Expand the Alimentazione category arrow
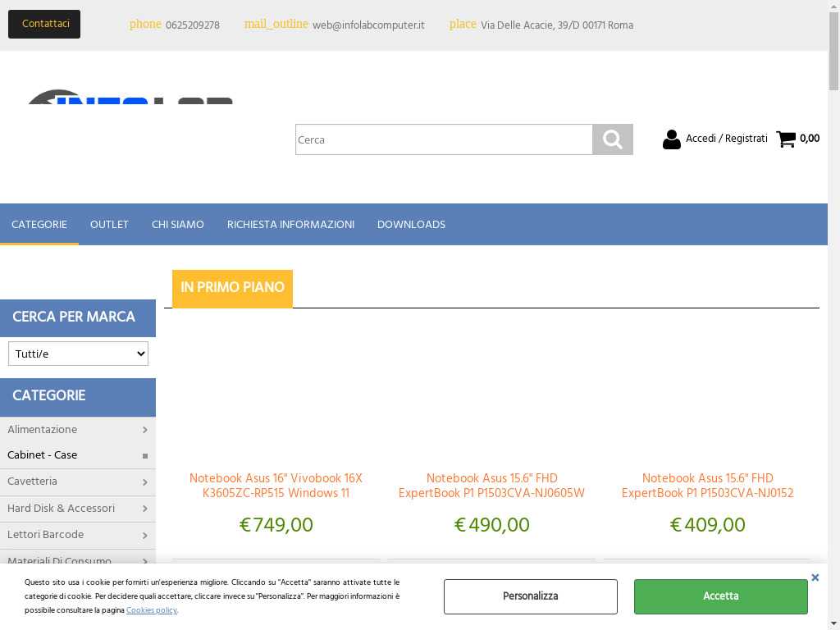Image resolution: width=840 pixels, height=630 pixels. tap(144, 430)
